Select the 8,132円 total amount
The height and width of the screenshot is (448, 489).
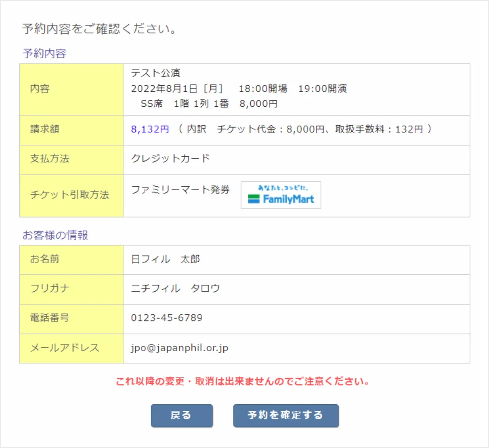[150, 129]
